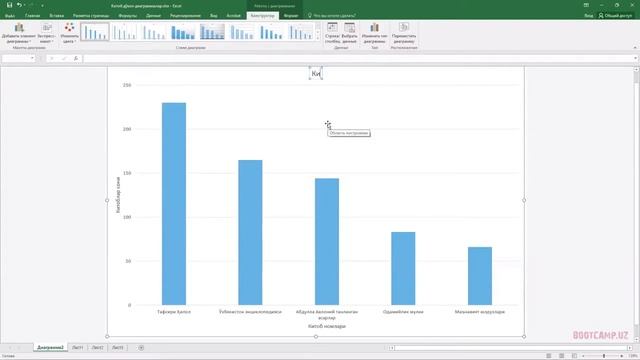Click the vertical scrollbar on the right
The width and height of the screenshot is (640, 360).
[636, 204]
